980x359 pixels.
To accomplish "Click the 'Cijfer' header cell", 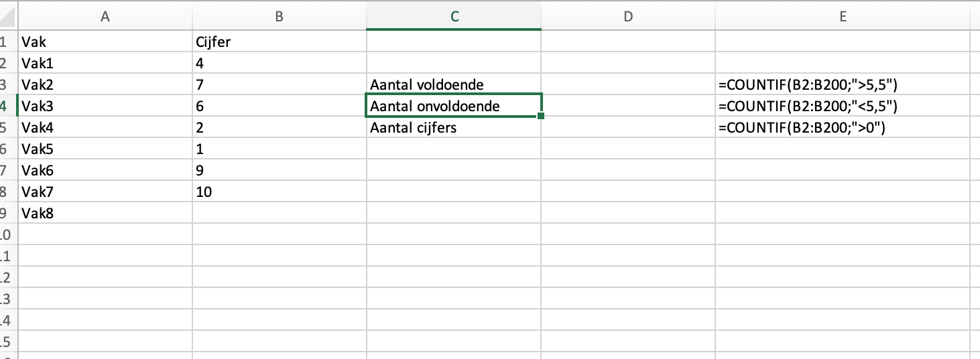I will pos(279,42).
